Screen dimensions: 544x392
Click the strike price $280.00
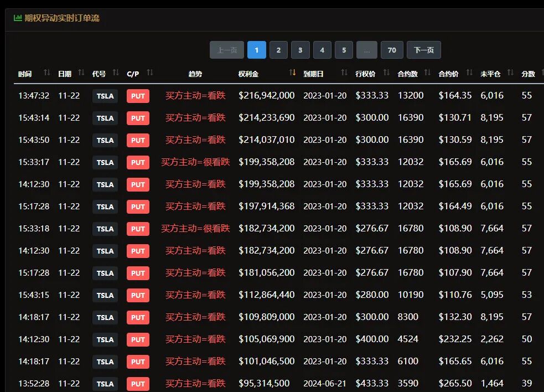point(372,295)
